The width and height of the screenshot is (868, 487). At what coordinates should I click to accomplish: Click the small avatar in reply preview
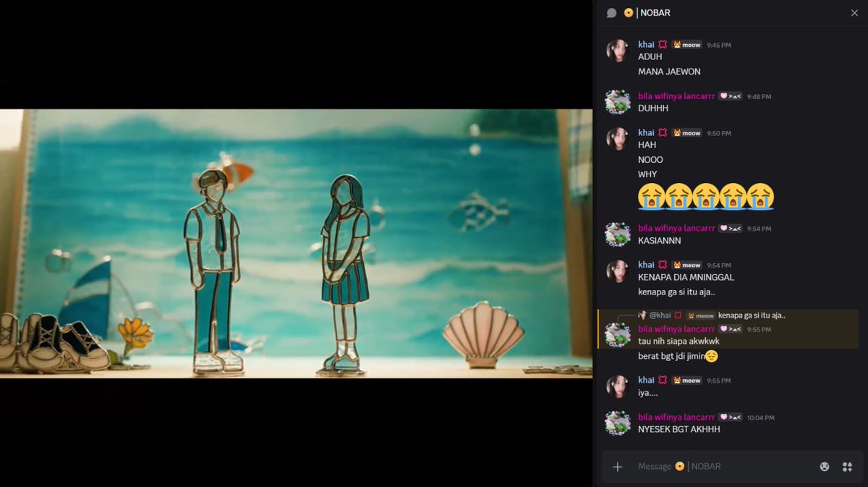(642, 316)
